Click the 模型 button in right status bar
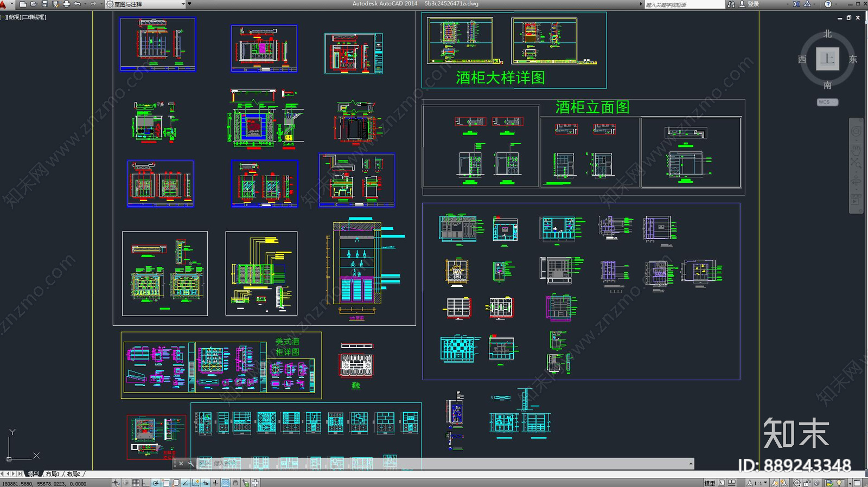This screenshot has width=868, height=487. click(710, 483)
